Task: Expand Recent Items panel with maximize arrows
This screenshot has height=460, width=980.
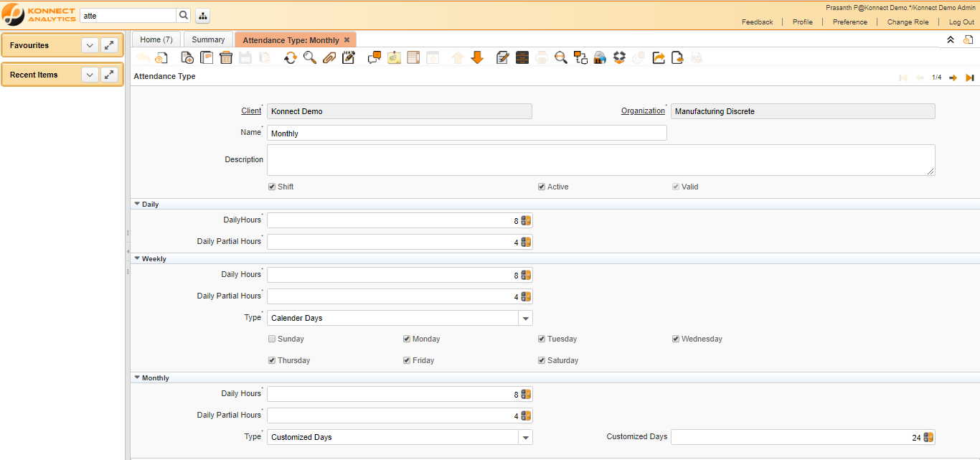Action: pos(109,75)
